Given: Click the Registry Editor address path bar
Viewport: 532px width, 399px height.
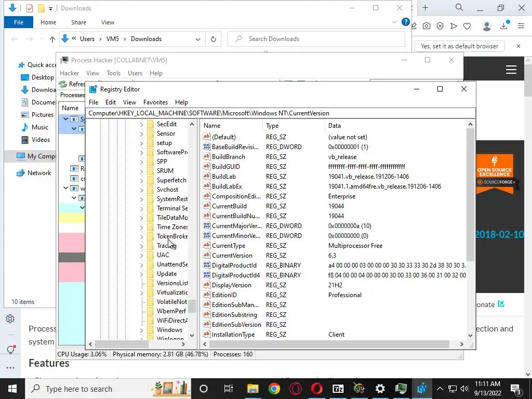Looking at the screenshot, I should [x=280, y=113].
